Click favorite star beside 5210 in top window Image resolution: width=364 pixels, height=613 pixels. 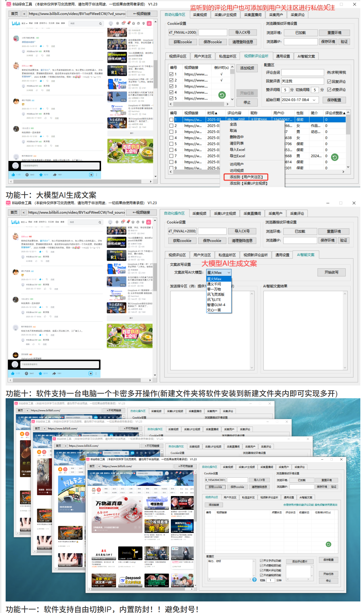[x=41, y=175]
